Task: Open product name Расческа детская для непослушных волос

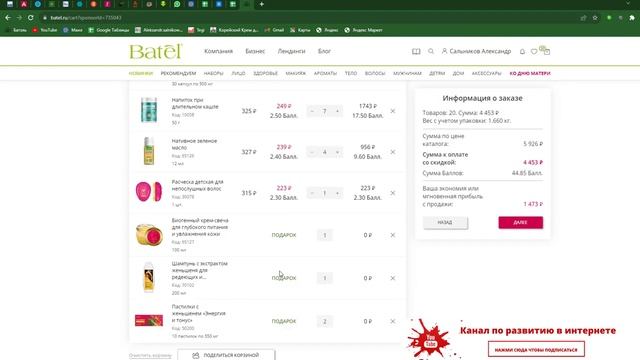Action: point(198,185)
